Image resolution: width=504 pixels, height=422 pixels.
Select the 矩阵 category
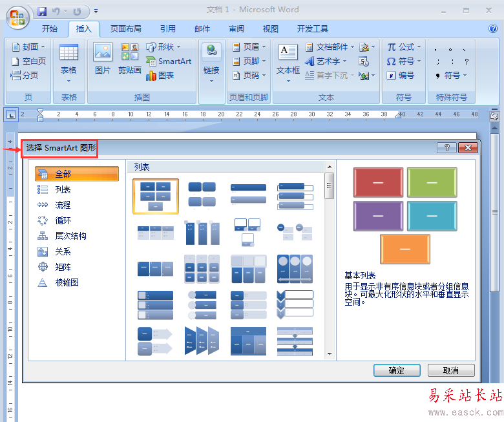[77, 267]
